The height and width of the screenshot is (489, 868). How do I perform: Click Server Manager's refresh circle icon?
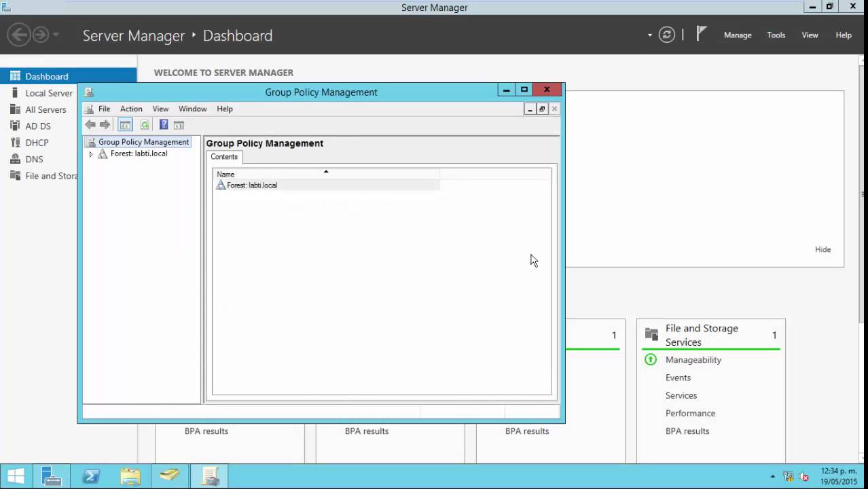667,35
